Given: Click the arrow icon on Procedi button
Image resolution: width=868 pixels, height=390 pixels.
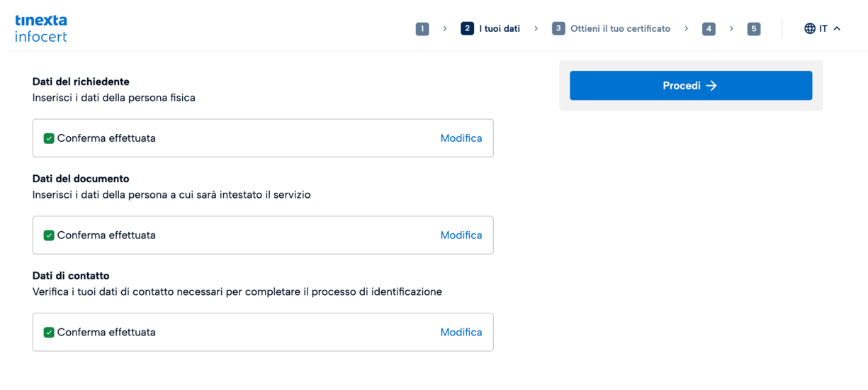Looking at the screenshot, I should 711,86.
